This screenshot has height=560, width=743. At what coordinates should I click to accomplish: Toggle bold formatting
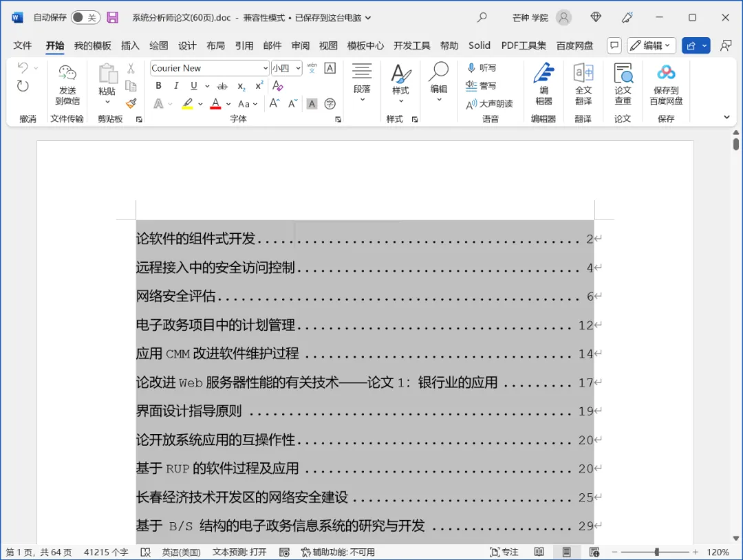[x=158, y=86]
